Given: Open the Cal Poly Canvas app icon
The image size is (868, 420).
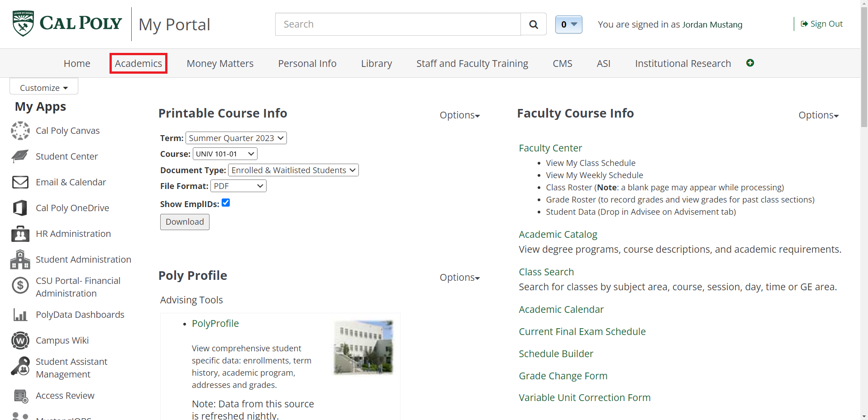Looking at the screenshot, I should coord(20,131).
